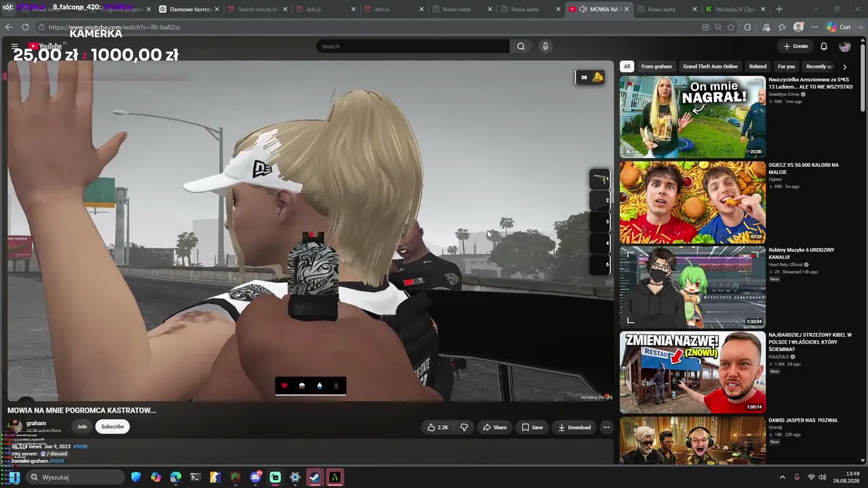Screen dimensions: 868x488
Task: Open graham's channel avatar
Action: click(14, 426)
